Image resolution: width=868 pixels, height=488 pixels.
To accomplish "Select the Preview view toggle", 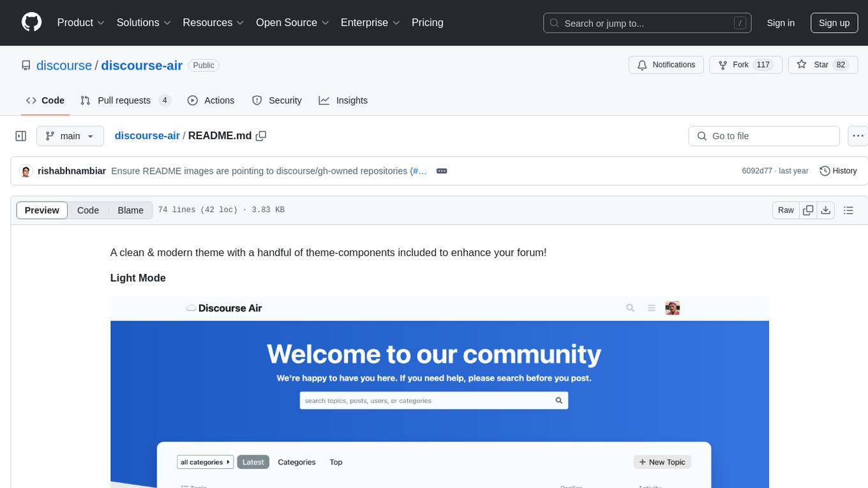I will pos(42,210).
